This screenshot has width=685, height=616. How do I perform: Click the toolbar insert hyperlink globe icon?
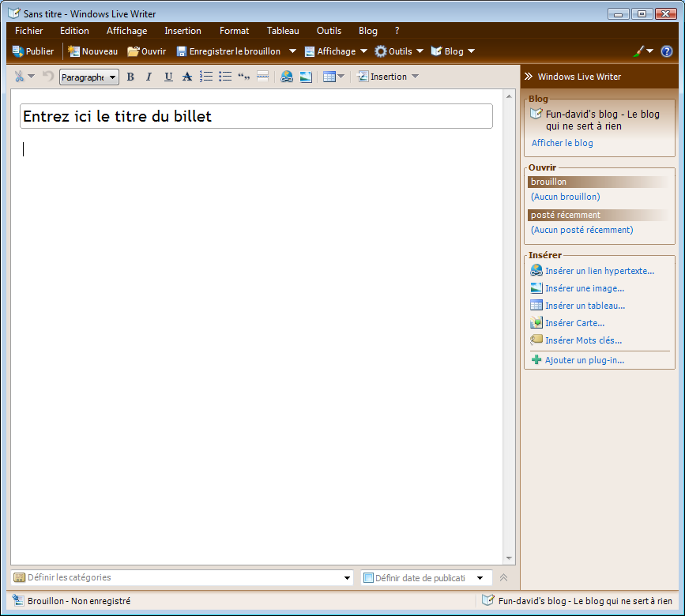[x=286, y=77]
